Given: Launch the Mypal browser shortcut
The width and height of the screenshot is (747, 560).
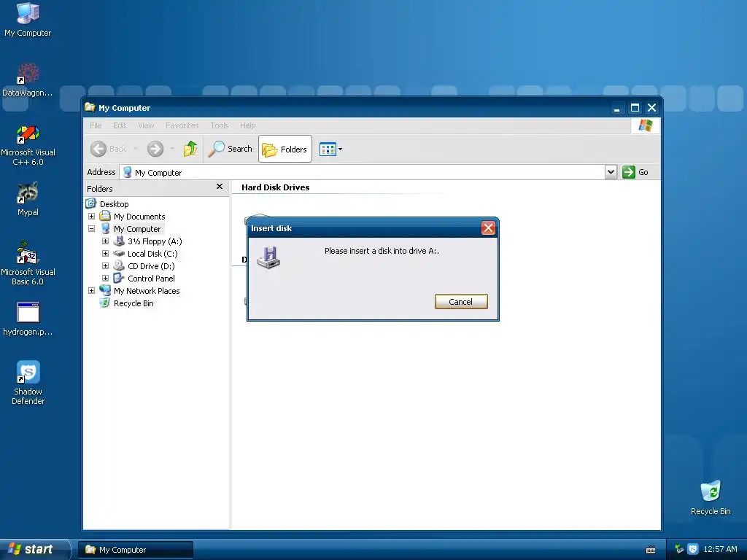Looking at the screenshot, I should point(28,200).
